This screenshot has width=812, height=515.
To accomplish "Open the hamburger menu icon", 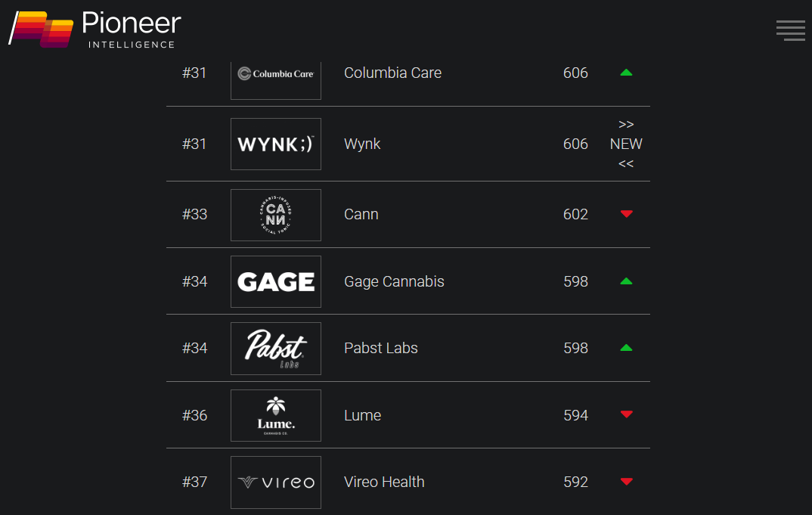I will [790, 30].
